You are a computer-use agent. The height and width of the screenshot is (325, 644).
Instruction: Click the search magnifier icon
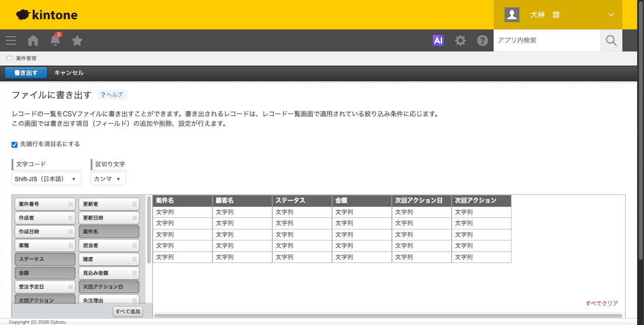tap(611, 40)
